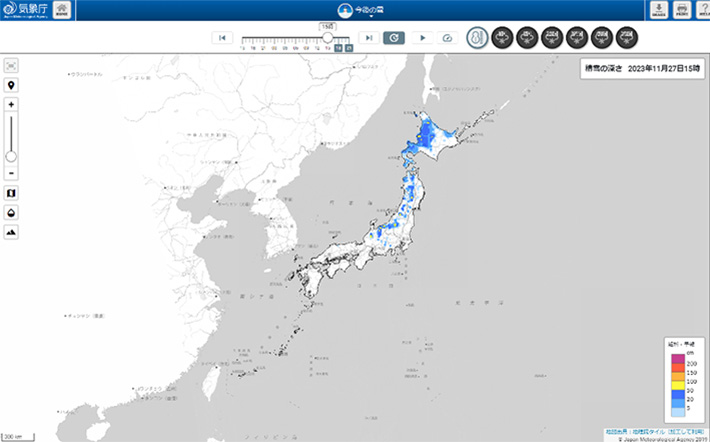
Task: Toggle the fullscreen frame button
Action: [x=11, y=65]
